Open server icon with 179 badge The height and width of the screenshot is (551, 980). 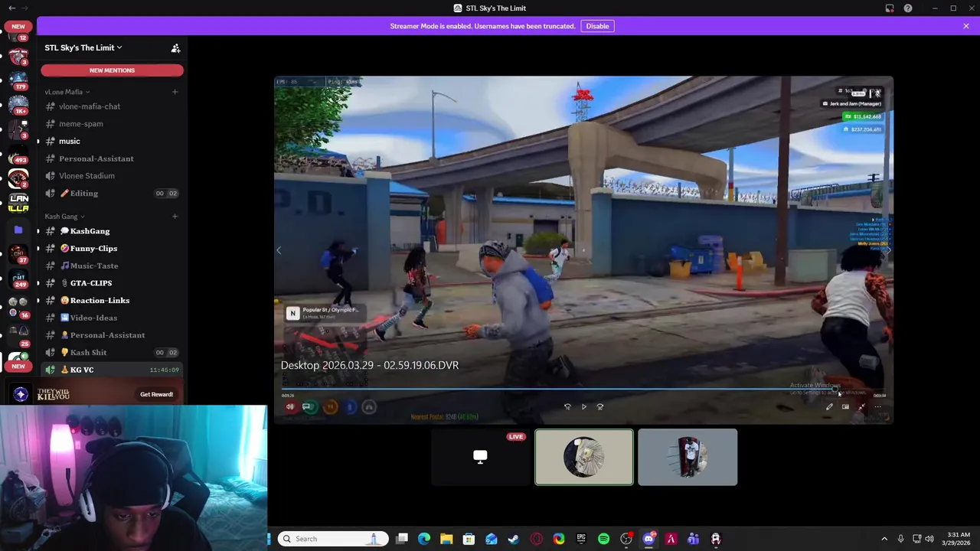[x=18, y=80]
